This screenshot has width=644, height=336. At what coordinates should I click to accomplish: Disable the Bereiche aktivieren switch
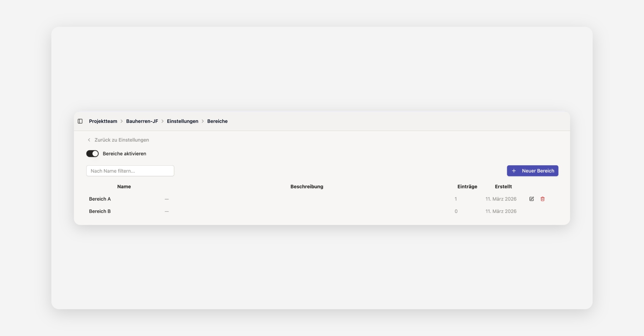(92, 154)
